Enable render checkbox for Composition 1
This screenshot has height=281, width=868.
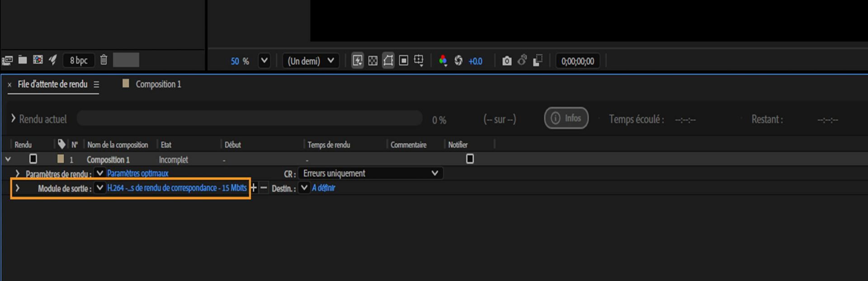[x=33, y=159]
